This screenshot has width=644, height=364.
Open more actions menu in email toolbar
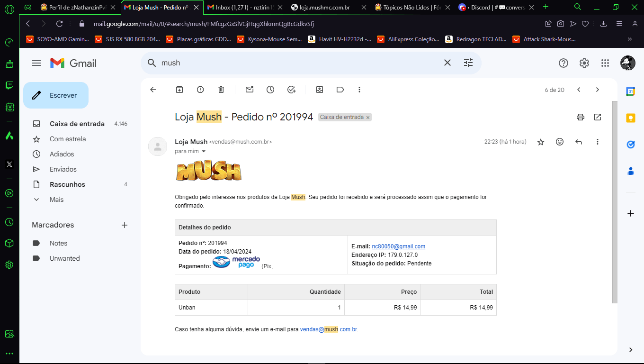pos(359,90)
